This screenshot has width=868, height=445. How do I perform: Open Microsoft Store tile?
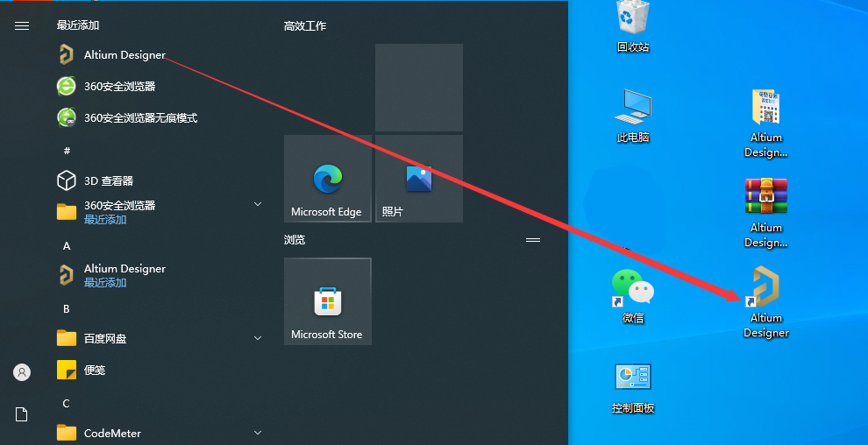pos(327,302)
